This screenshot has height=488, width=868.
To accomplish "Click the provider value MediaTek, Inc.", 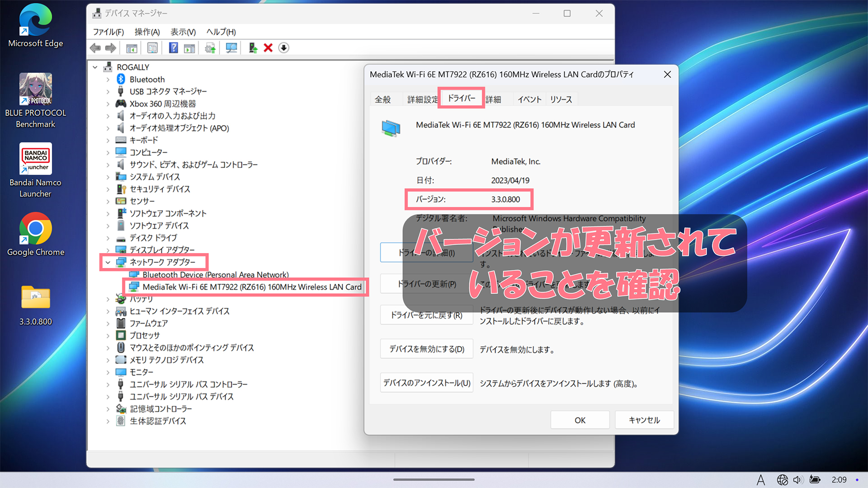I will pos(516,161).
